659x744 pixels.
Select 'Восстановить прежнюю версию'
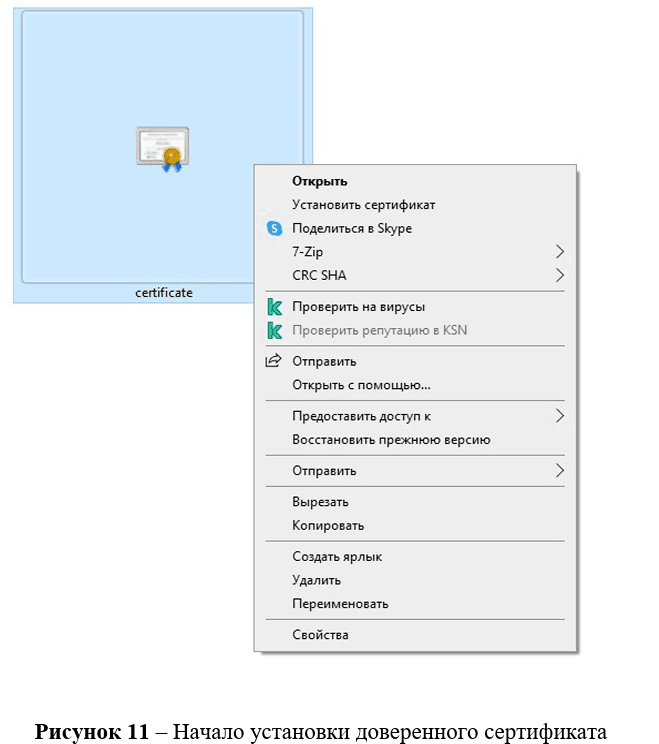pyautogui.click(x=390, y=440)
